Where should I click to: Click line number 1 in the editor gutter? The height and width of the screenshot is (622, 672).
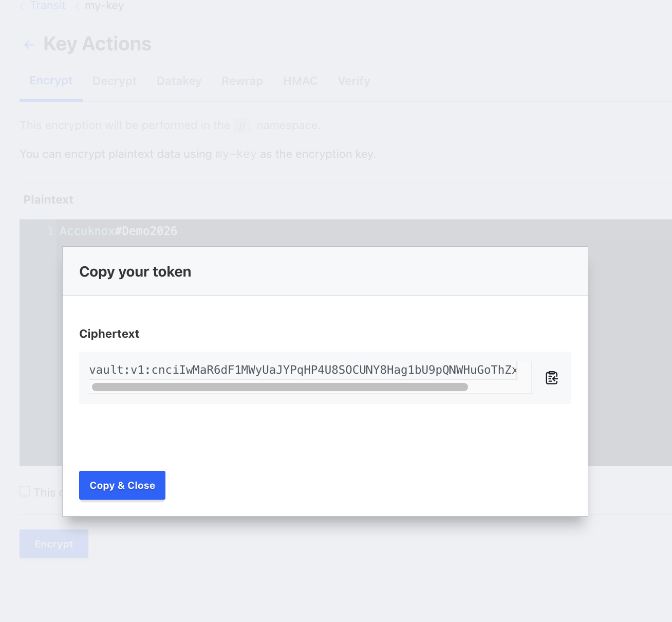[x=50, y=231]
